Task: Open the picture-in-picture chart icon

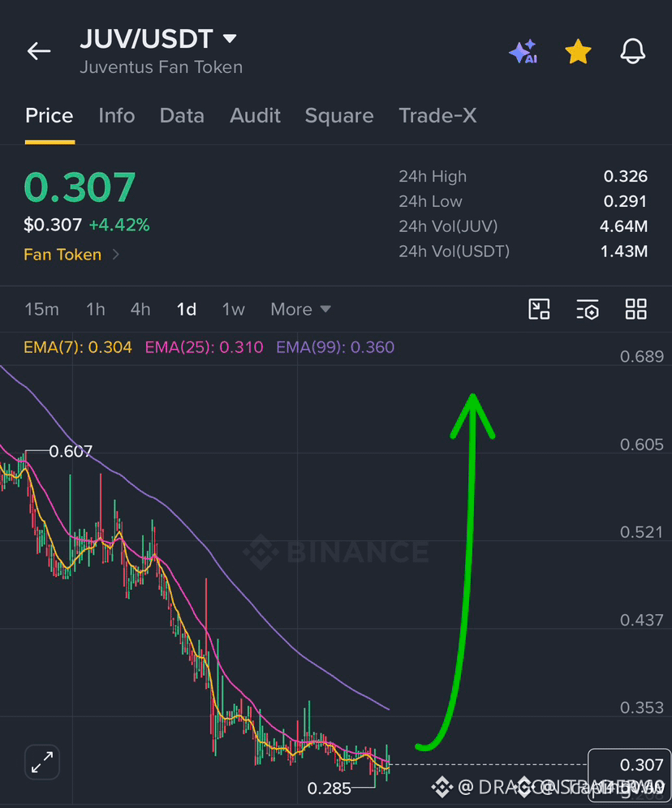Action: coord(539,309)
